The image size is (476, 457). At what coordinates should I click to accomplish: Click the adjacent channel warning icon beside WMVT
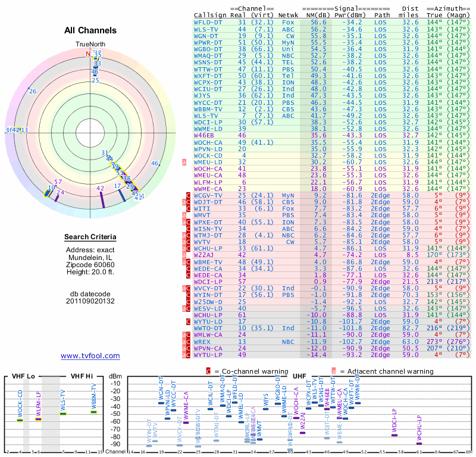[184, 215]
